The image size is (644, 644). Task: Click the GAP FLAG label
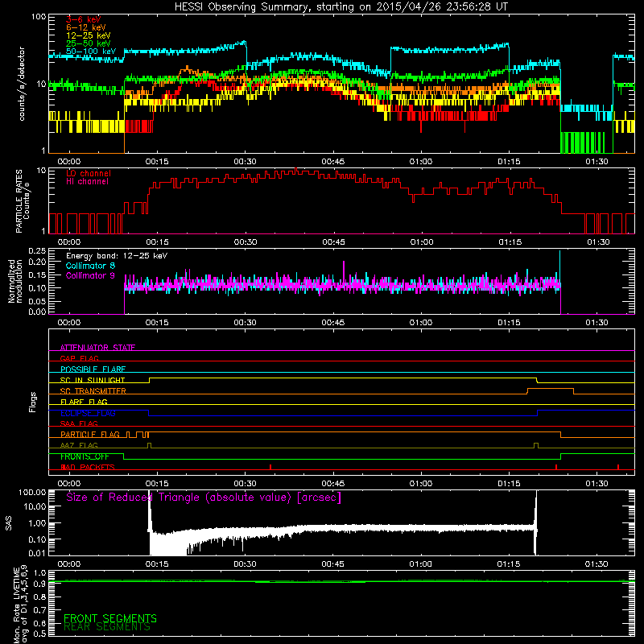click(79, 358)
